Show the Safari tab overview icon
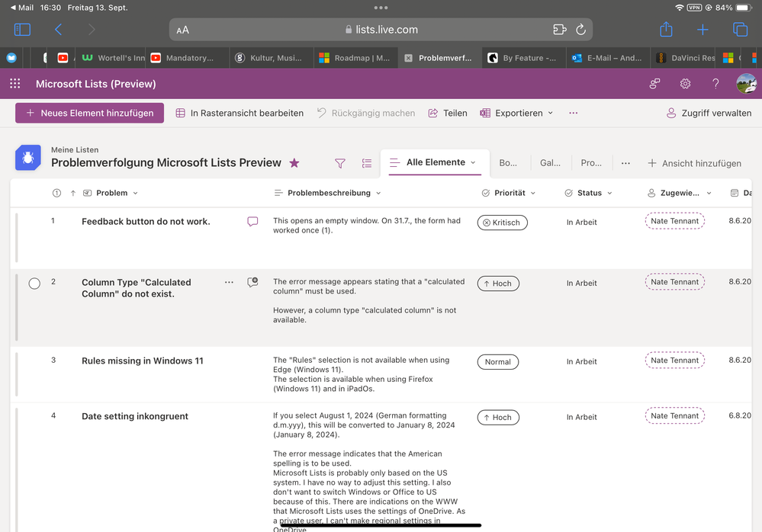Screen dimensions: 762x532 point(740,30)
